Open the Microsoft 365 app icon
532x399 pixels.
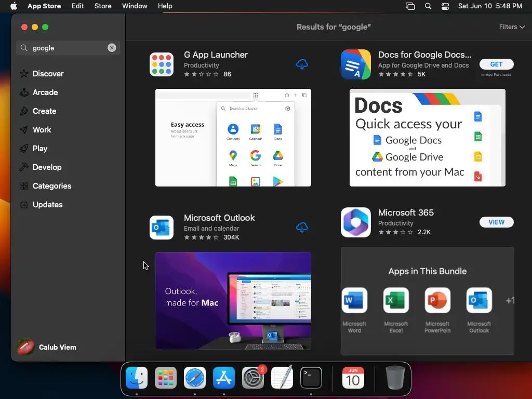point(355,222)
